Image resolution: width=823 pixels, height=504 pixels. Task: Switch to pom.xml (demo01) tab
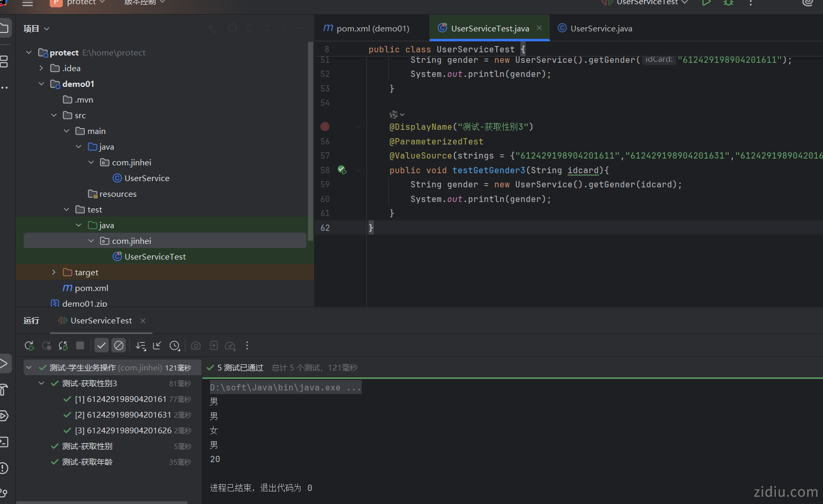[x=372, y=29]
